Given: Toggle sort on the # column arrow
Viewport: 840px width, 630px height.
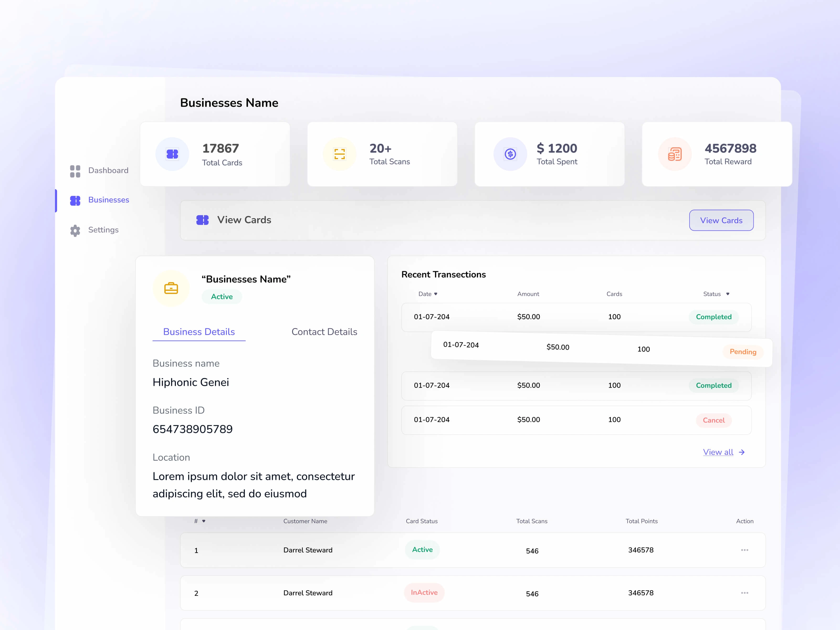Looking at the screenshot, I should point(203,521).
